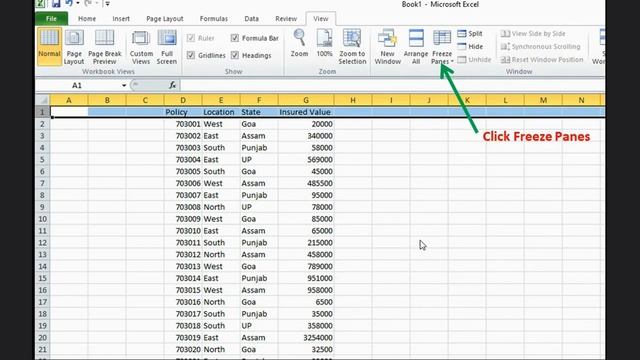
Task: Open the Review tab
Action: pos(286,19)
